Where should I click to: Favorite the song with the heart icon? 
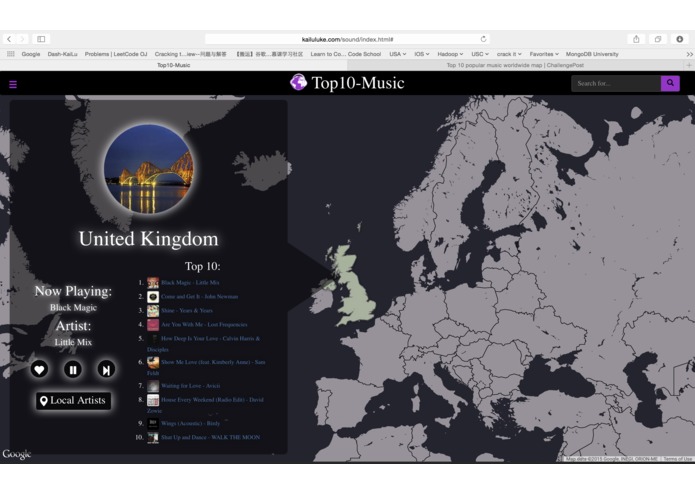point(39,369)
